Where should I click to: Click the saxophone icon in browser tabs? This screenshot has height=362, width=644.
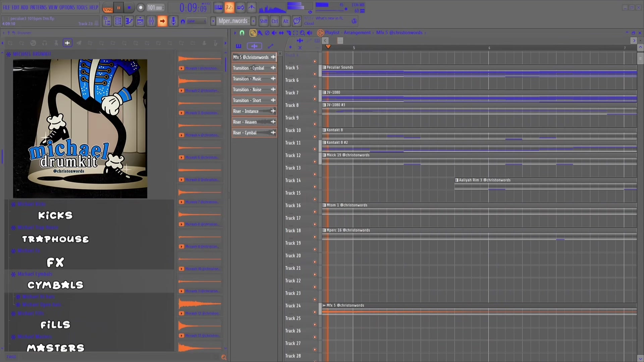(x=216, y=43)
